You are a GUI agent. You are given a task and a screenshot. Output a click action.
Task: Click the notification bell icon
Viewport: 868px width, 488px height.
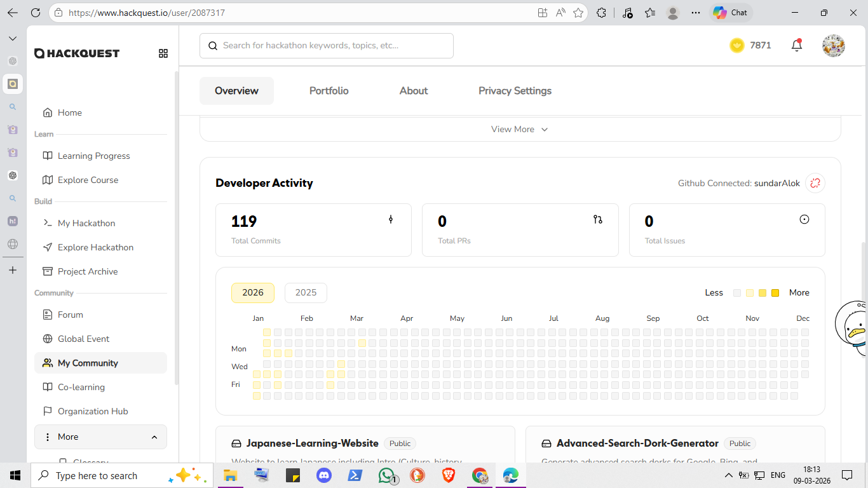tap(797, 45)
